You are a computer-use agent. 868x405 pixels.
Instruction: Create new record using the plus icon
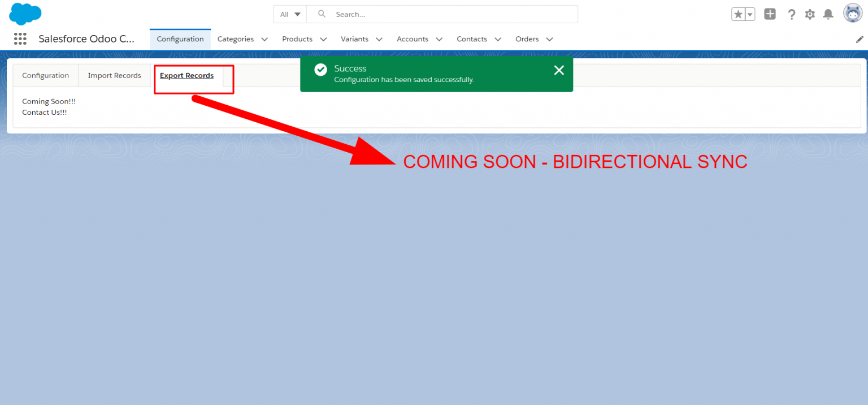tap(770, 14)
